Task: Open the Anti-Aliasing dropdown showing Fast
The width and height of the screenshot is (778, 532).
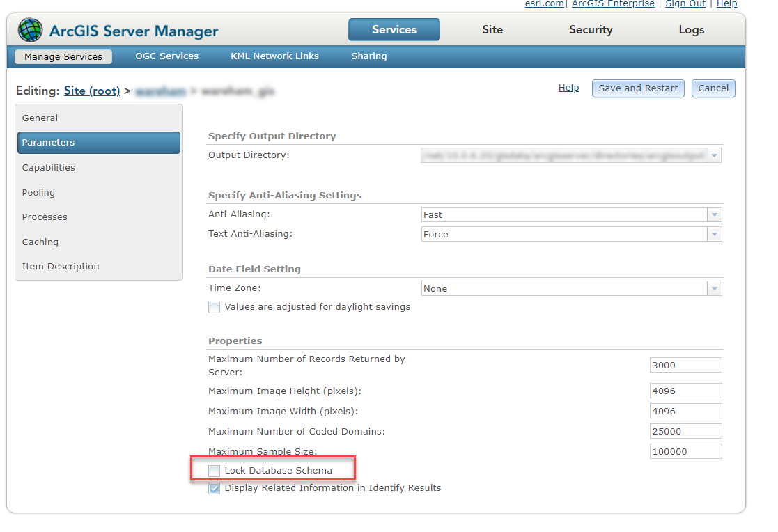Action: click(713, 214)
